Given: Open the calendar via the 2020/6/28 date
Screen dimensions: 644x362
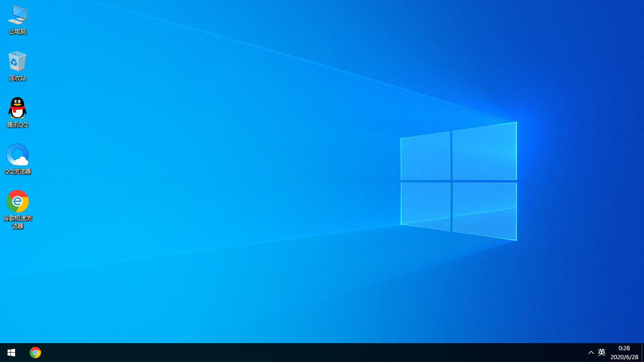Looking at the screenshot, I should click(624, 357).
